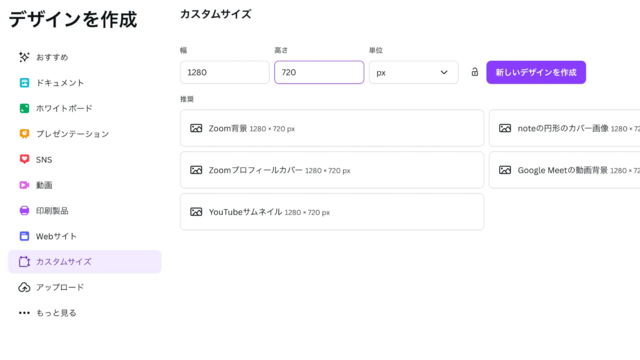Select ドキュメント in the sidebar
This screenshot has width=640, height=360.
pos(84,83)
